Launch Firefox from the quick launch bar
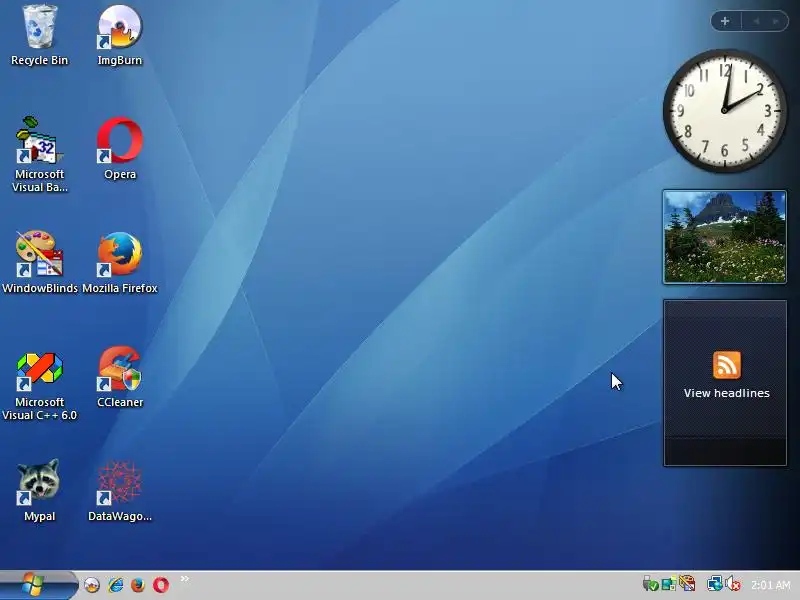The width and height of the screenshot is (800, 600). coord(138,585)
